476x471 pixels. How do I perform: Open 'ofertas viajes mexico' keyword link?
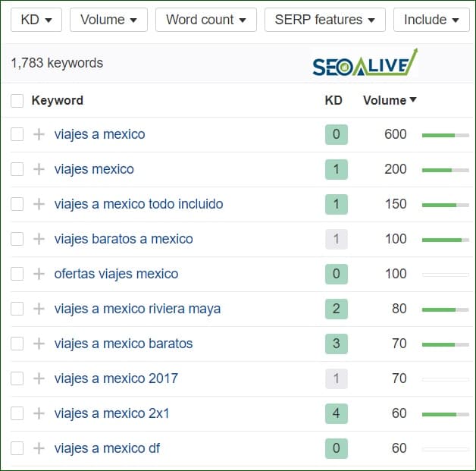(116, 274)
